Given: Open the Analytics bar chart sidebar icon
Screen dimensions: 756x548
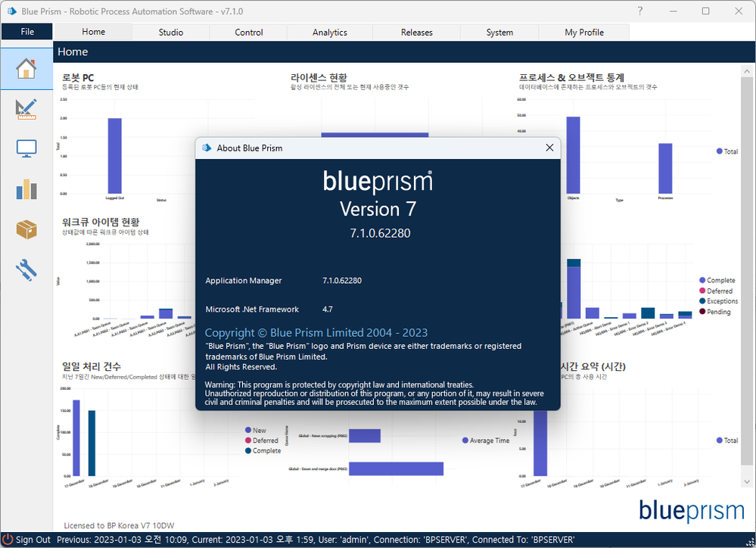Looking at the screenshot, I should pos(26,189).
